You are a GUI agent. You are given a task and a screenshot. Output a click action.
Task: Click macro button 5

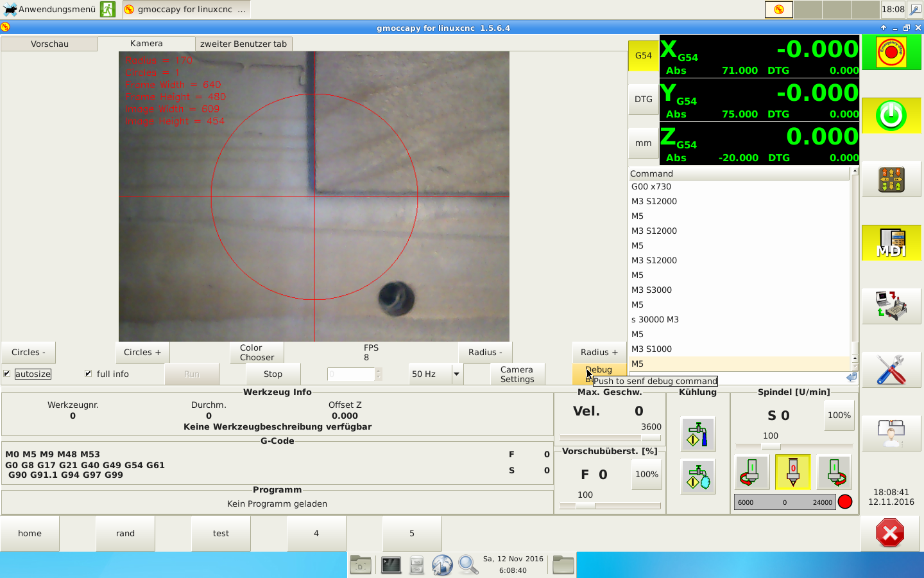(x=412, y=533)
